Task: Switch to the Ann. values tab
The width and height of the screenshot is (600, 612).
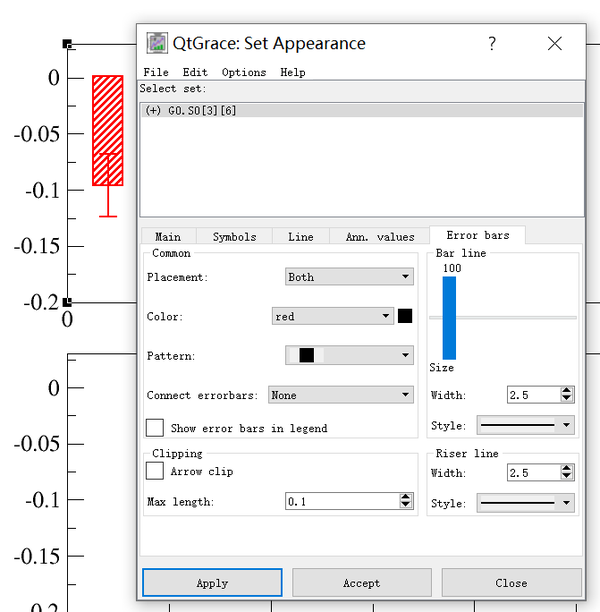Action: (380, 237)
